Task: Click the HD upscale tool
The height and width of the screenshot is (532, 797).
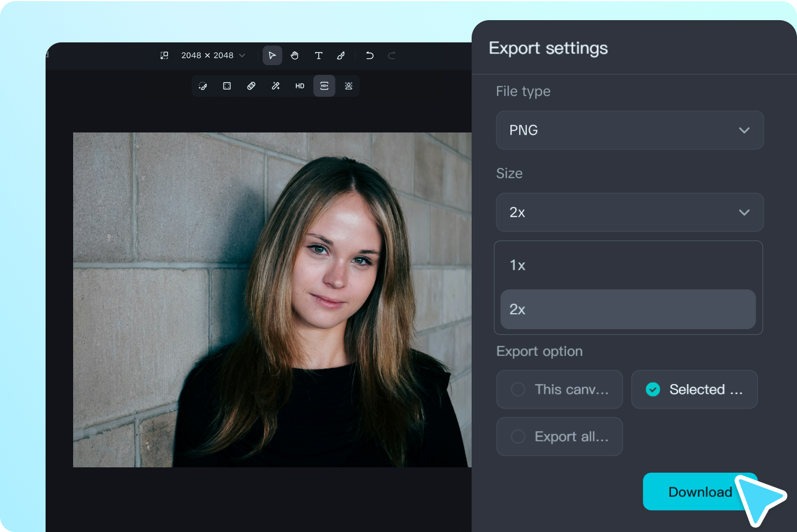Action: (x=300, y=86)
